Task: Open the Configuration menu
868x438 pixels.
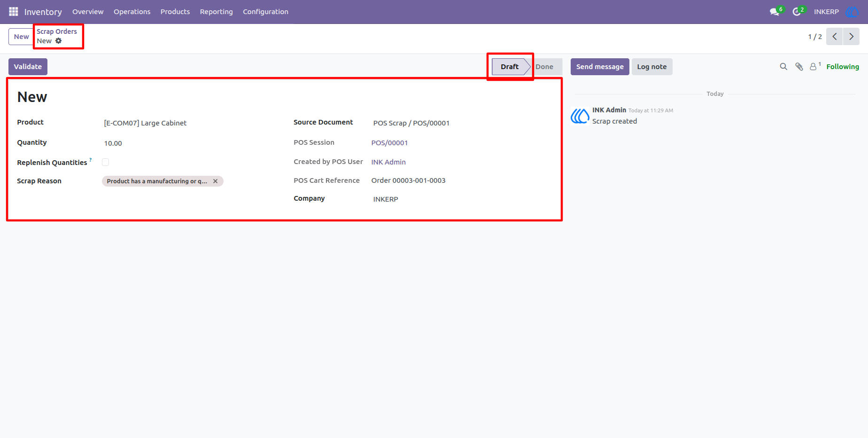Action: [x=266, y=12]
